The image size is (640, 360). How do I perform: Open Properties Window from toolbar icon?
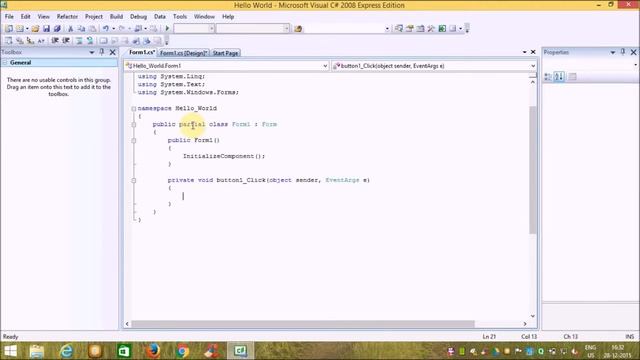point(409,29)
